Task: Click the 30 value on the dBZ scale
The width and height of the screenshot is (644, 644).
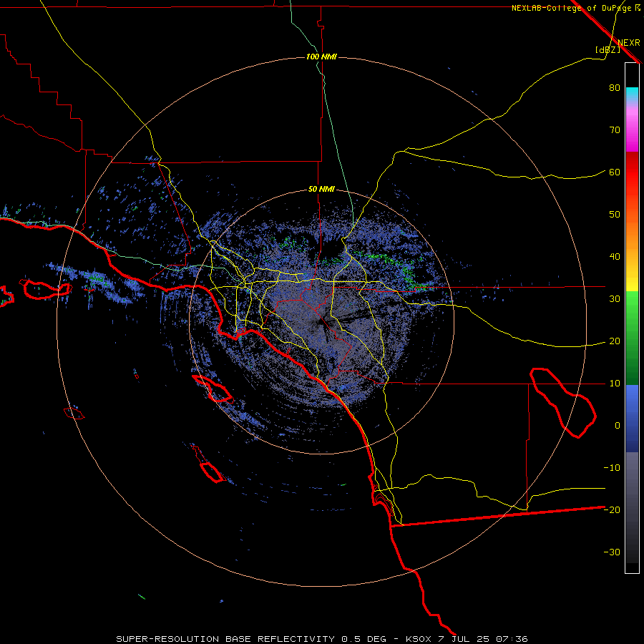Action: (615, 299)
